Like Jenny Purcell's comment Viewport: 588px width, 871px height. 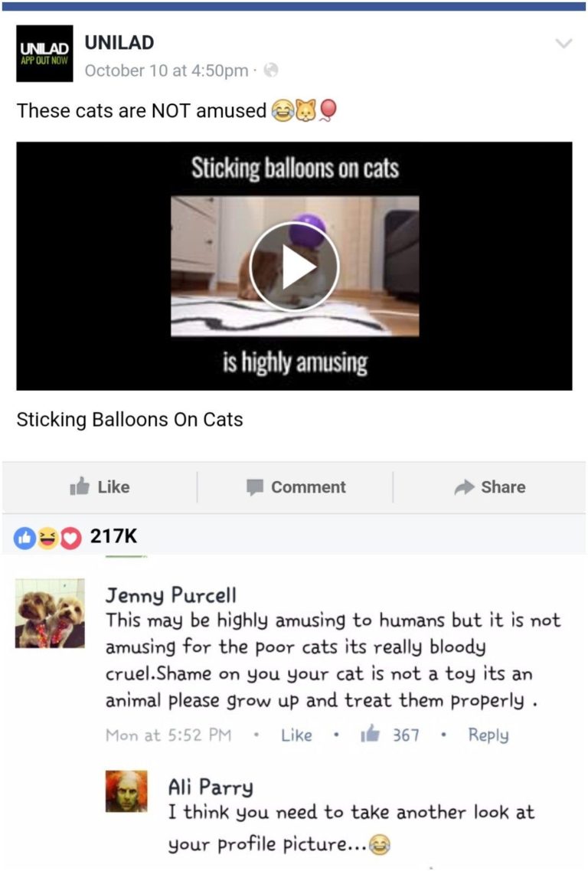[x=296, y=735]
